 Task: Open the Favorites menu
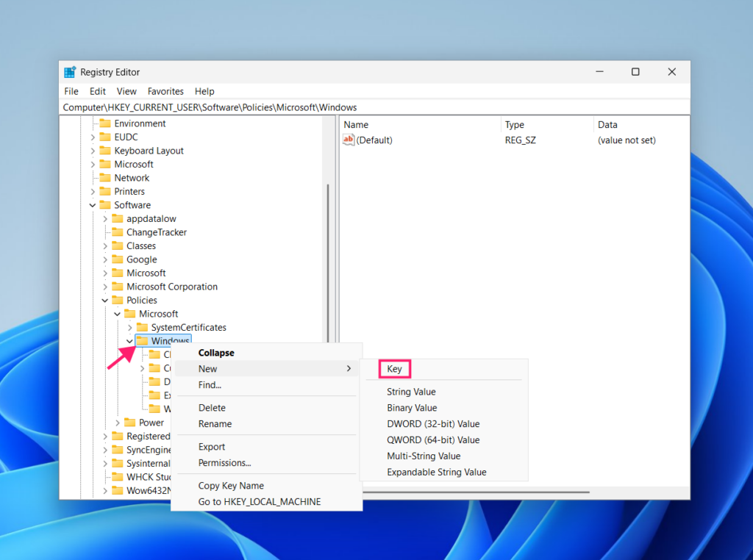tap(165, 91)
